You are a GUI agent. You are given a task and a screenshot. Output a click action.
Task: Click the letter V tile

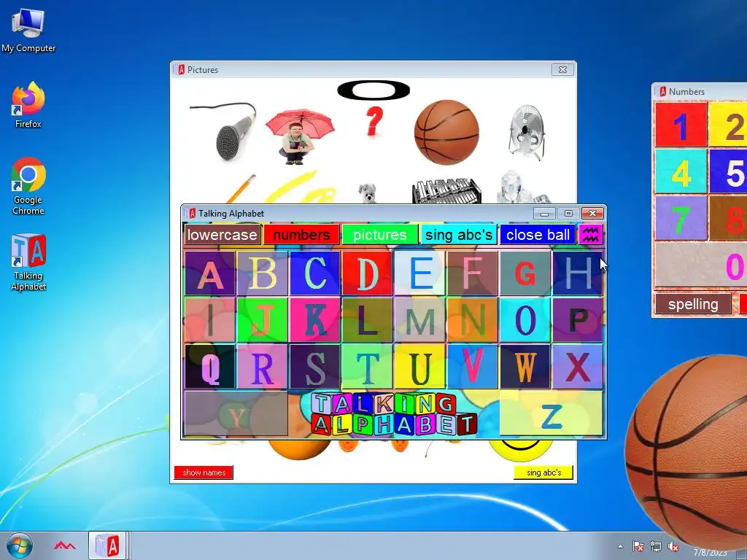[472, 367]
